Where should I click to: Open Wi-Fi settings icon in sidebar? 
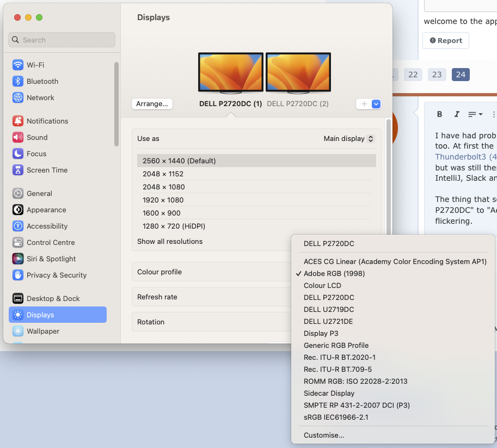coord(18,65)
